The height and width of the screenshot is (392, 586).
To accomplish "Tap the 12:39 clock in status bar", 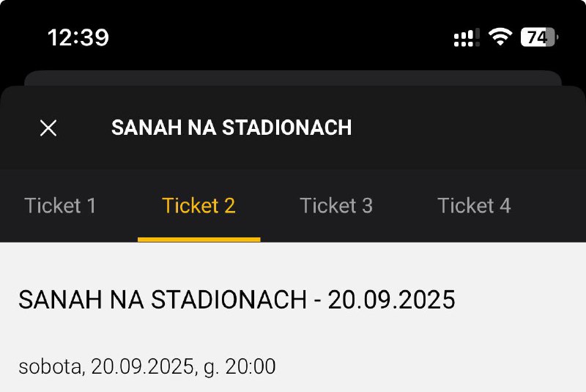I will [78, 37].
